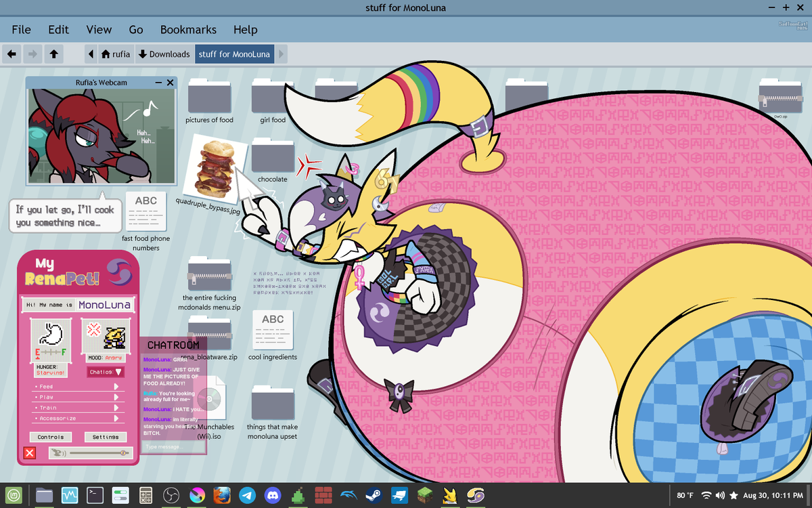Select 'the entire fucking mcdonalds menu.zip' archive
The image size is (812, 508).
(209, 283)
